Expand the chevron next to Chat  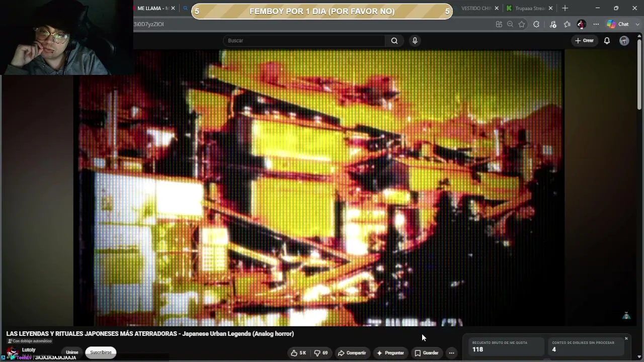coord(637,24)
